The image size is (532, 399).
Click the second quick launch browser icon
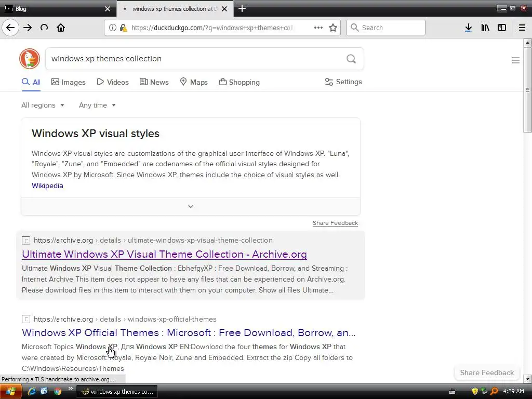pyautogui.click(x=44, y=391)
